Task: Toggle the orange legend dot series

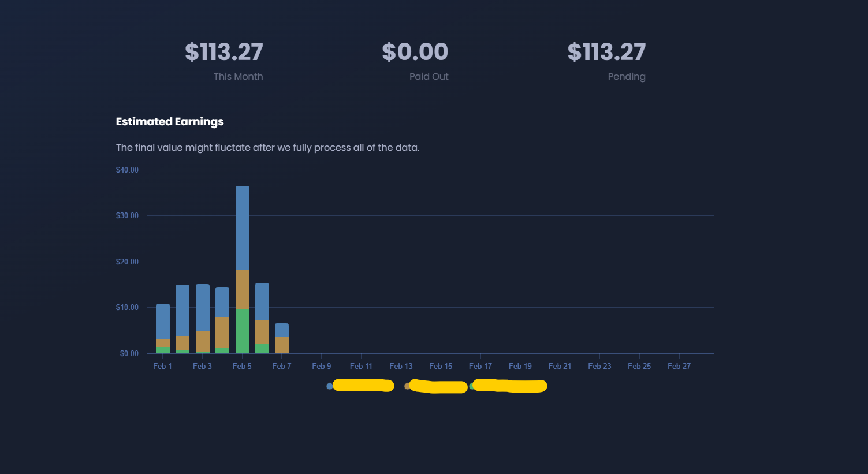Action: click(407, 386)
